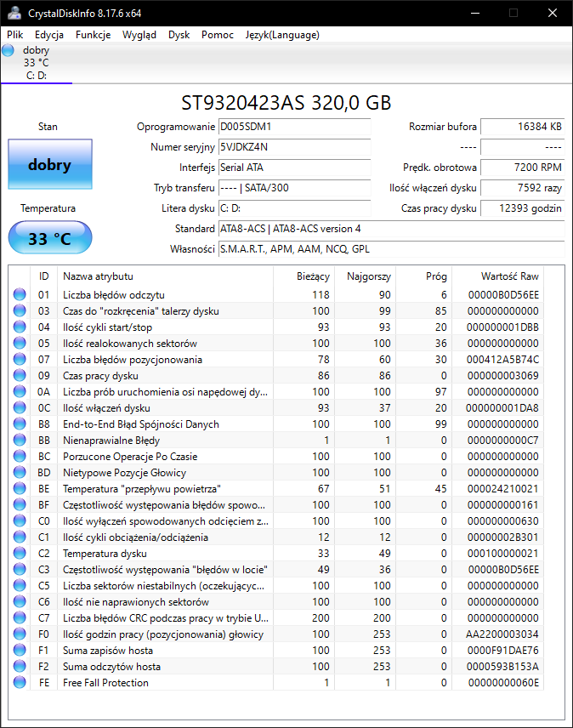
Task: Minimize the CrystalDiskInfo window
Action: point(475,13)
